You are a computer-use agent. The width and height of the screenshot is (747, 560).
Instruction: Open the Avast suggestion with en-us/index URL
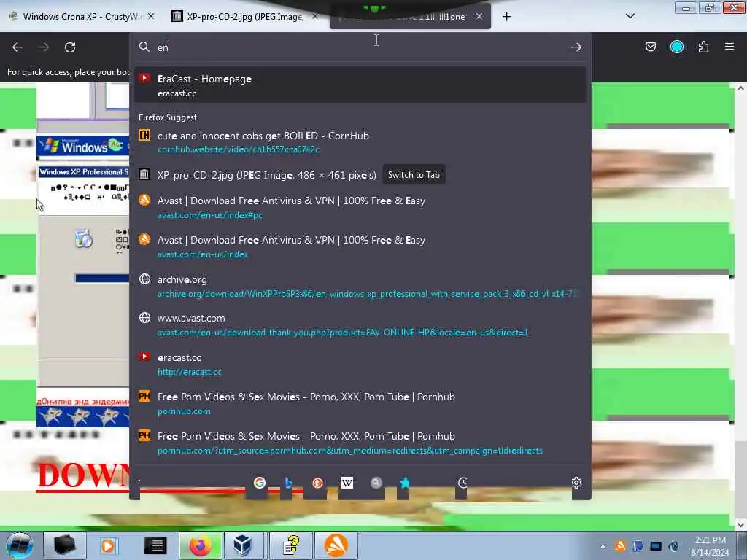360,246
